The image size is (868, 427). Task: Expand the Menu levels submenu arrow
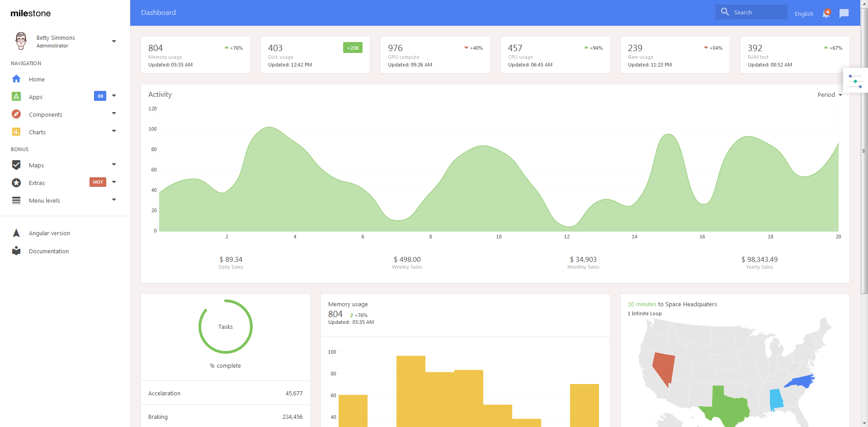(x=114, y=199)
